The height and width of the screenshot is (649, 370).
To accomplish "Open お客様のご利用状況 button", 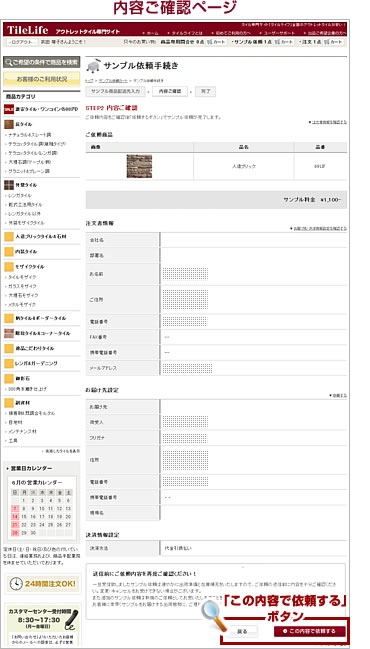I will click(42, 79).
